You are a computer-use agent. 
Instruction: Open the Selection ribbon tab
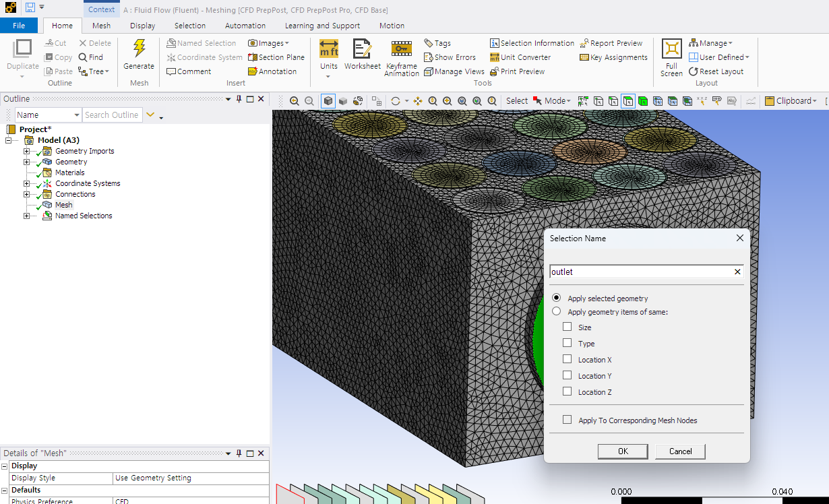point(190,26)
